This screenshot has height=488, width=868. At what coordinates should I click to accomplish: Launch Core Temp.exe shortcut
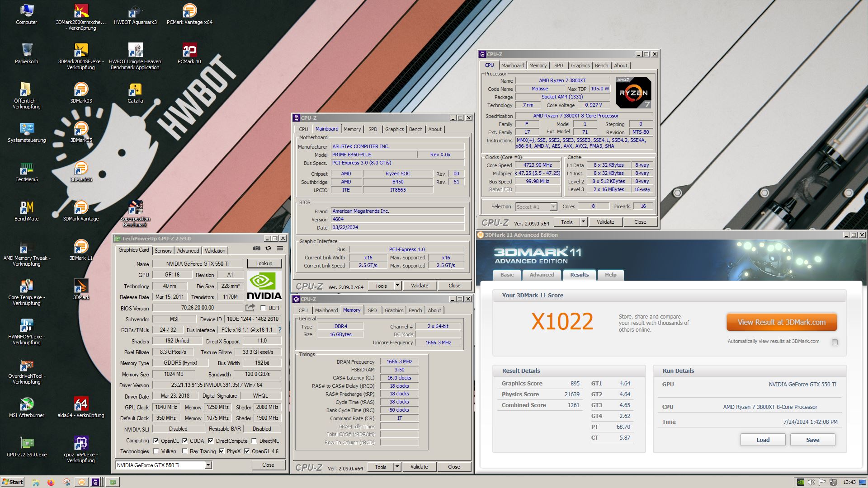(27, 292)
